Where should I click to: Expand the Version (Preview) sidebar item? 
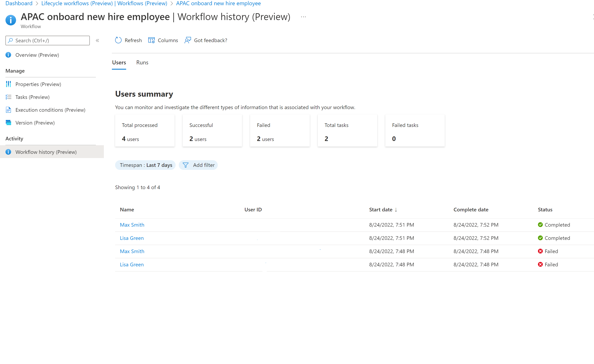pyautogui.click(x=35, y=123)
